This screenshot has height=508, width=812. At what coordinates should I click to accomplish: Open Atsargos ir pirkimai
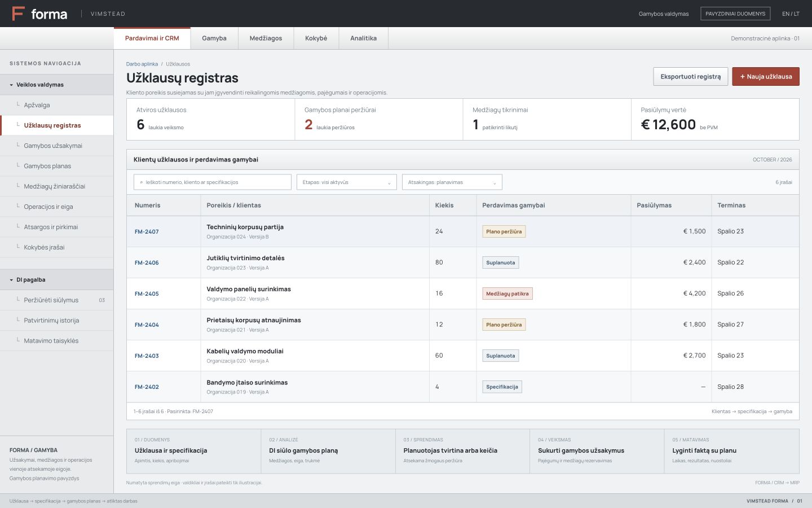click(56, 227)
